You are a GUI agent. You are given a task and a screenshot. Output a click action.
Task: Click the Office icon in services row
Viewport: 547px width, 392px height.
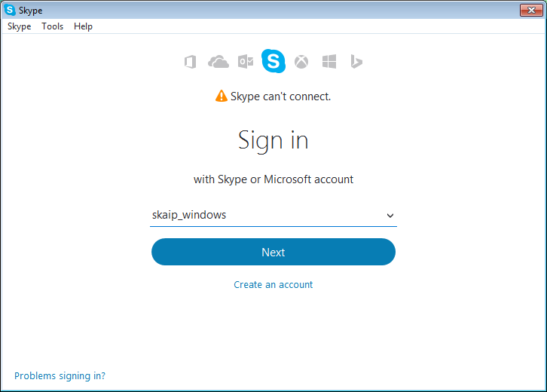click(x=190, y=62)
